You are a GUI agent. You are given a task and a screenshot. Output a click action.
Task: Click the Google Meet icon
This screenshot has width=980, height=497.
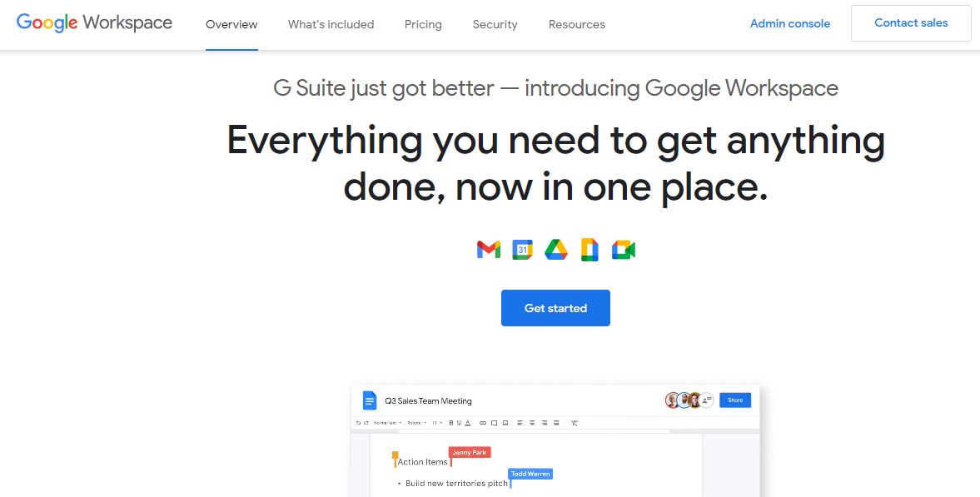point(624,250)
